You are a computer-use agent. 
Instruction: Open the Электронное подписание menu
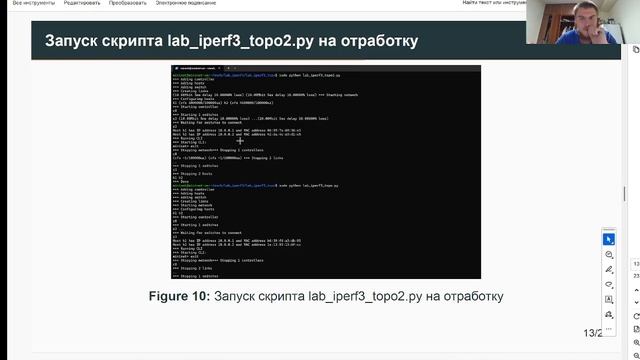[186, 3]
